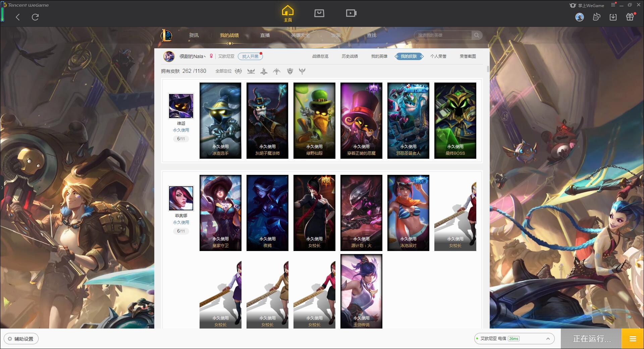
Task: Open the video playback icon tab
Action: tap(351, 13)
